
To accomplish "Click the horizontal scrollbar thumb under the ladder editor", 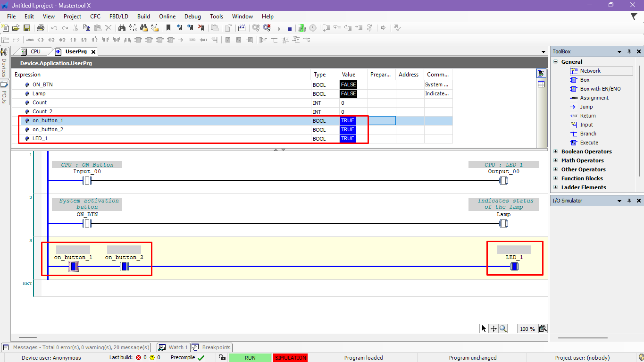I will 28,337.
